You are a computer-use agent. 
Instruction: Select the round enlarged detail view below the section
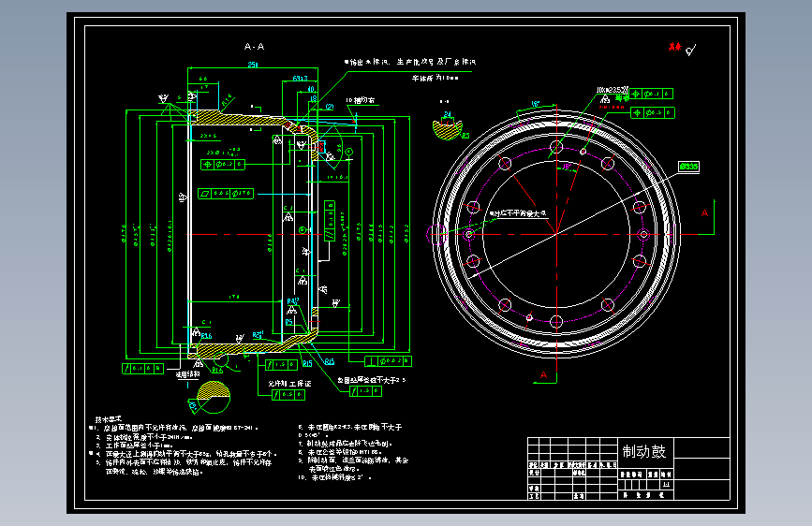214,398
